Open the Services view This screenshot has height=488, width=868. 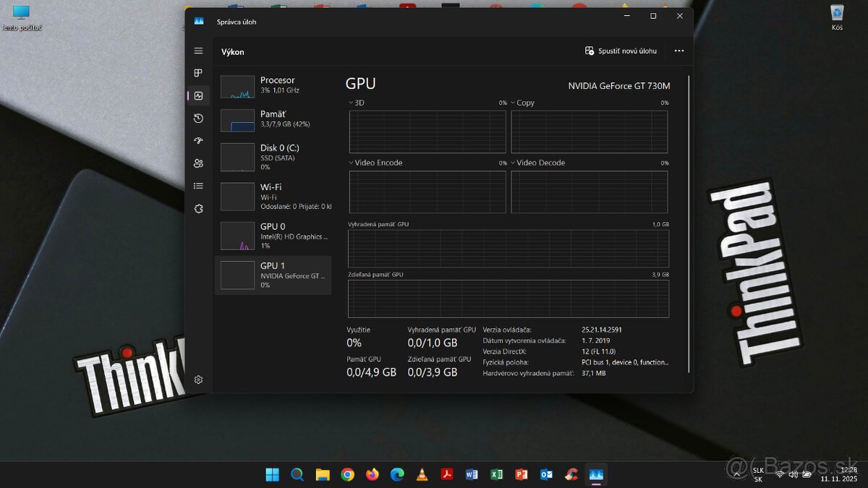(198, 209)
